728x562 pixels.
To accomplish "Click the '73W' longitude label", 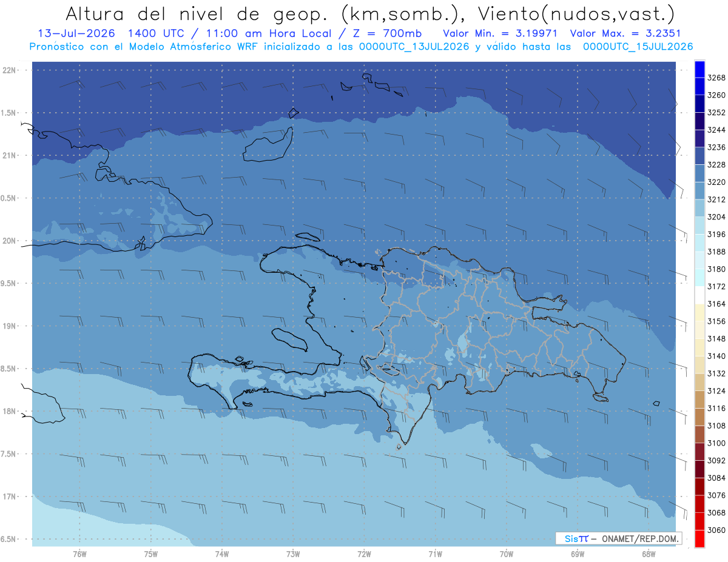I will pos(293,554).
